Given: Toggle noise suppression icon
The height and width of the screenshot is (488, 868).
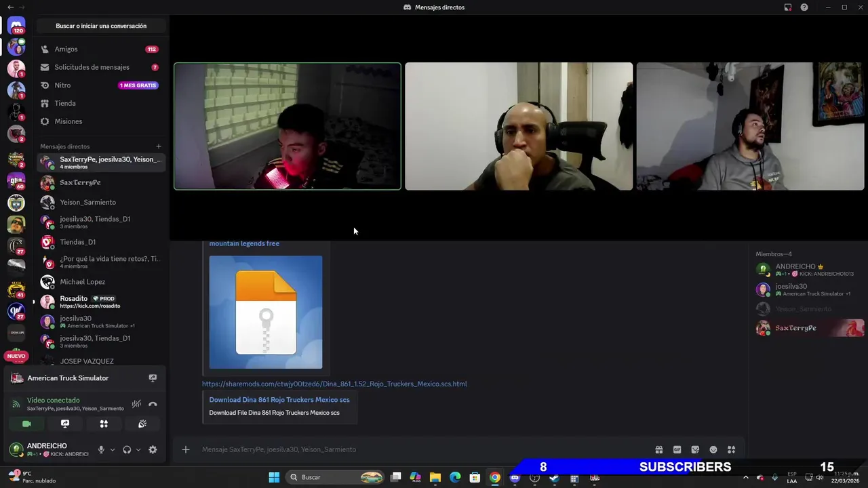Looking at the screenshot, I should [x=136, y=404].
